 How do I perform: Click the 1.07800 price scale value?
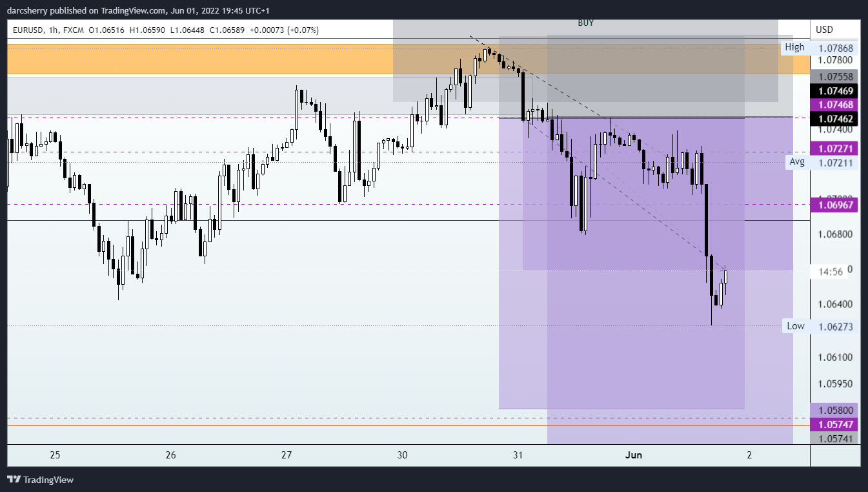click(835, 59)
